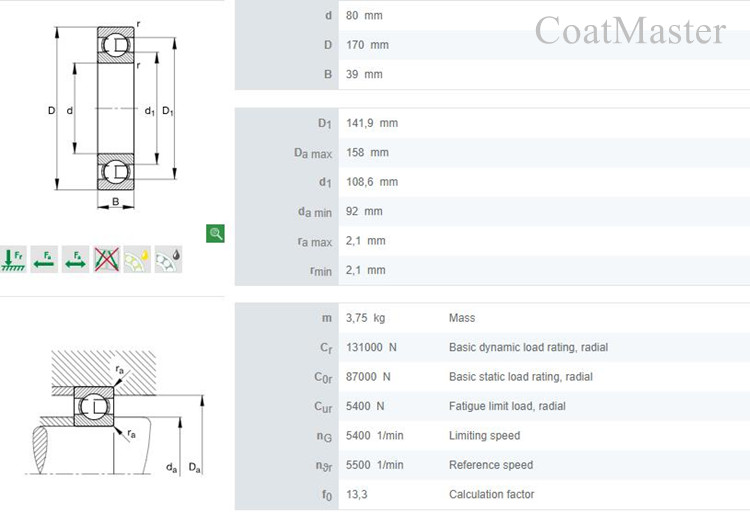This screenshot has width=750, height=512.
Task: Select the da min value 92 mm
Action: [364, 211]
